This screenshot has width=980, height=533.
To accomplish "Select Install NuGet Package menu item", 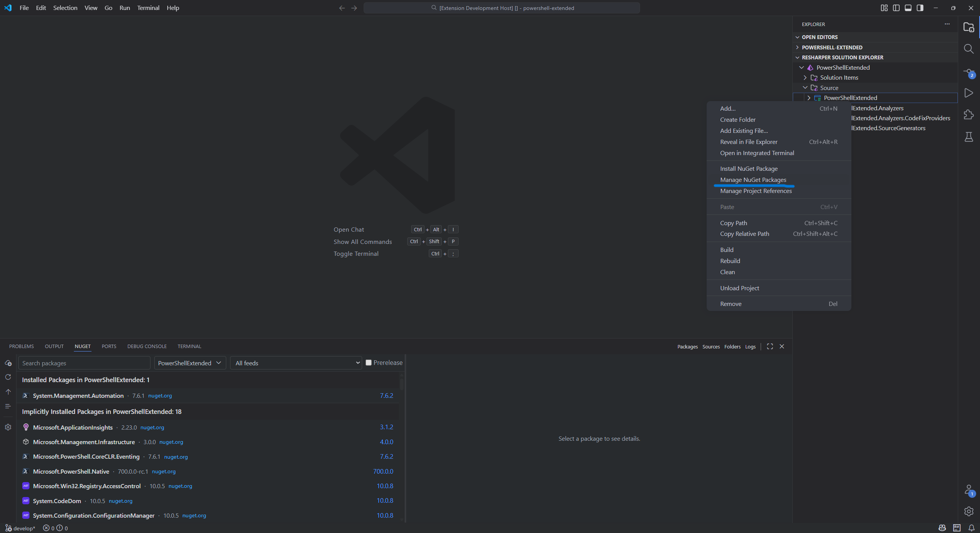I will tap(779, 169).
